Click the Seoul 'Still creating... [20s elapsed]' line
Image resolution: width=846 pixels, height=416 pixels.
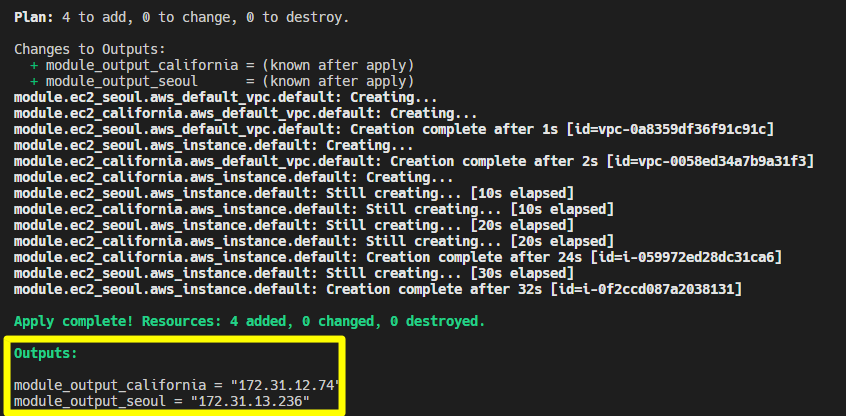pyautogui.click(x=294, y=225)
